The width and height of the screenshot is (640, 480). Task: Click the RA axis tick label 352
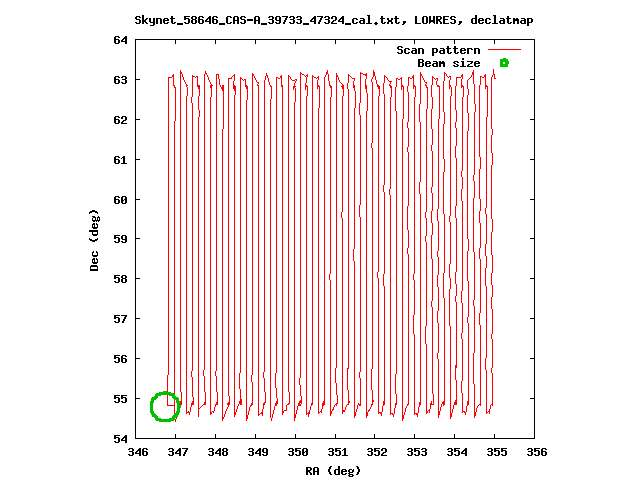[377, 452]
